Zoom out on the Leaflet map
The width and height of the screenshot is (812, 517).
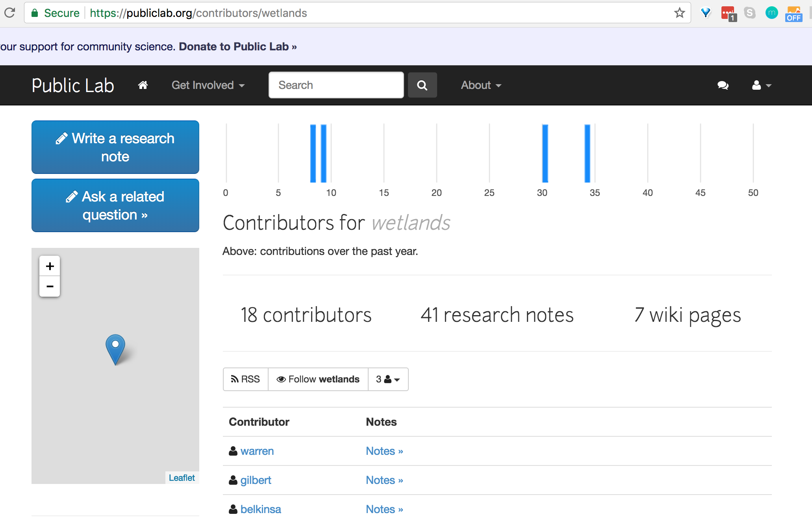(50, 286)
